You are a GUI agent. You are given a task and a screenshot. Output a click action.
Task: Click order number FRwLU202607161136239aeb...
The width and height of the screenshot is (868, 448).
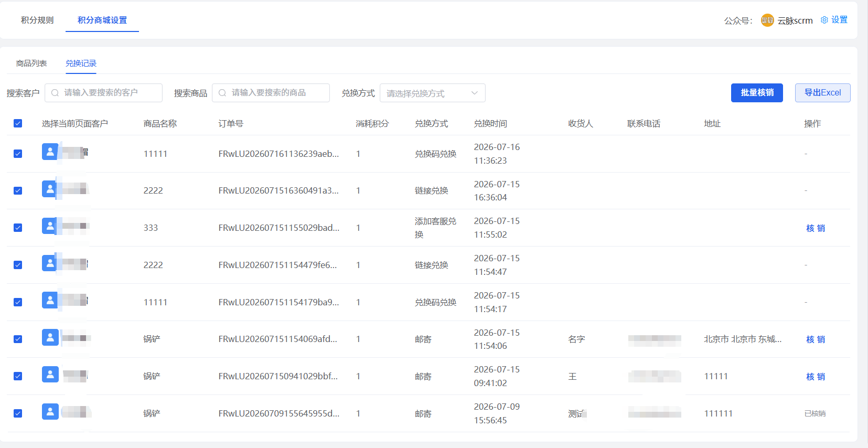click(278, 154)
